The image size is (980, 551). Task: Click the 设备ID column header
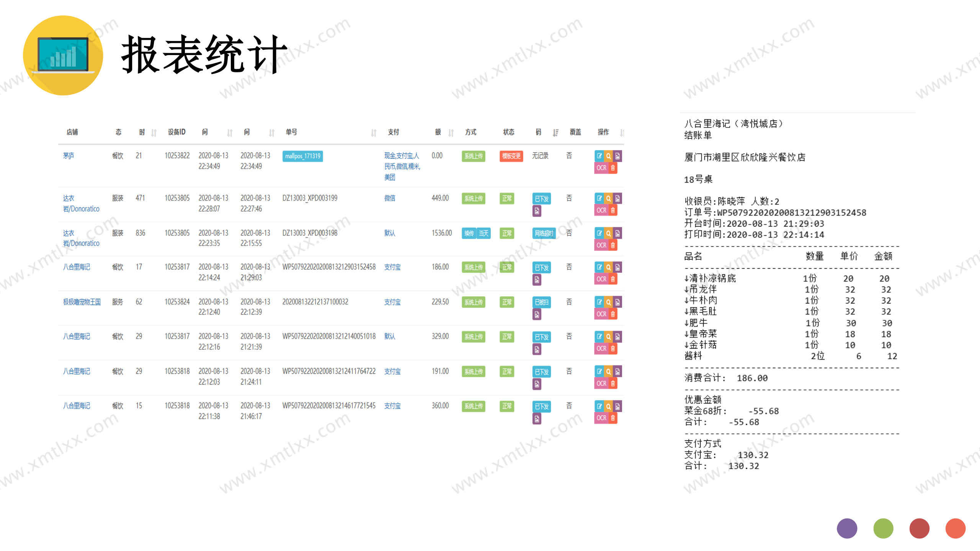point(176,132)
